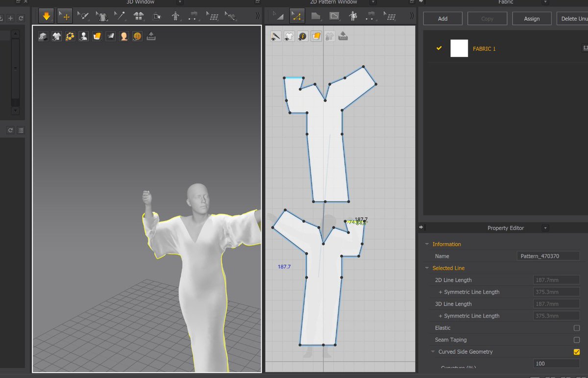Select the Select Mesh brush tool
The image size is (588, 378).
[x=83, y=16]
